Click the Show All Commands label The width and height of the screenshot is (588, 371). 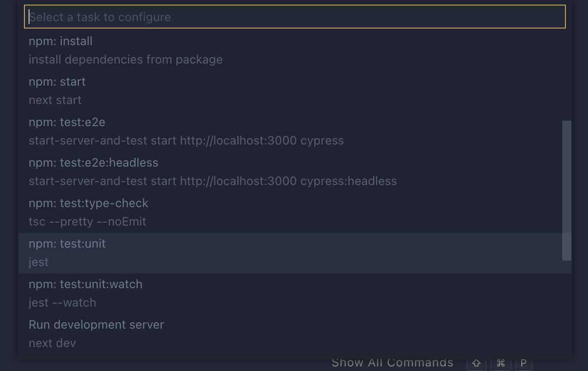(392, 363)
